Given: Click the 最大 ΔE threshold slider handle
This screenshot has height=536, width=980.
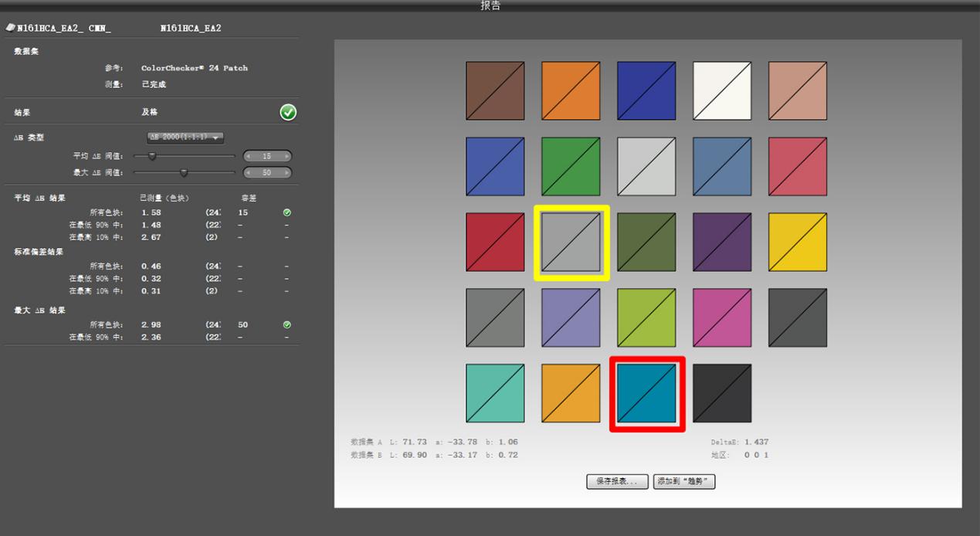Looking at the screenshot, I should click(x=183, y=171).
